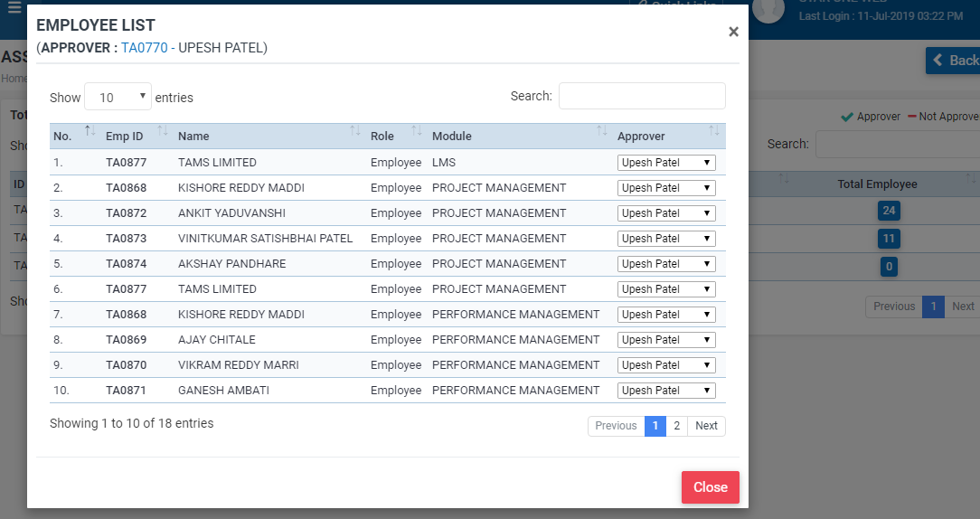Screen dimensions: 980x519
Task: Click the Back button
Action: click(953, 61)
